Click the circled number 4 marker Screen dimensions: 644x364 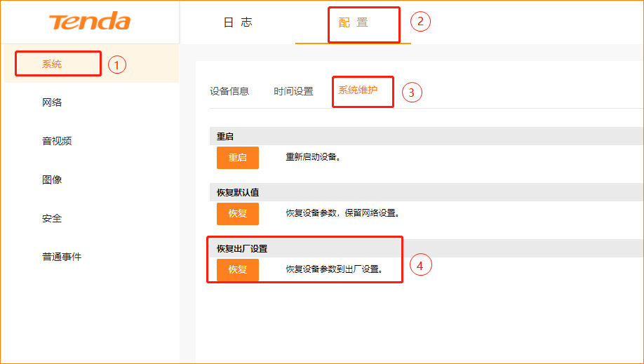(421, 265)
